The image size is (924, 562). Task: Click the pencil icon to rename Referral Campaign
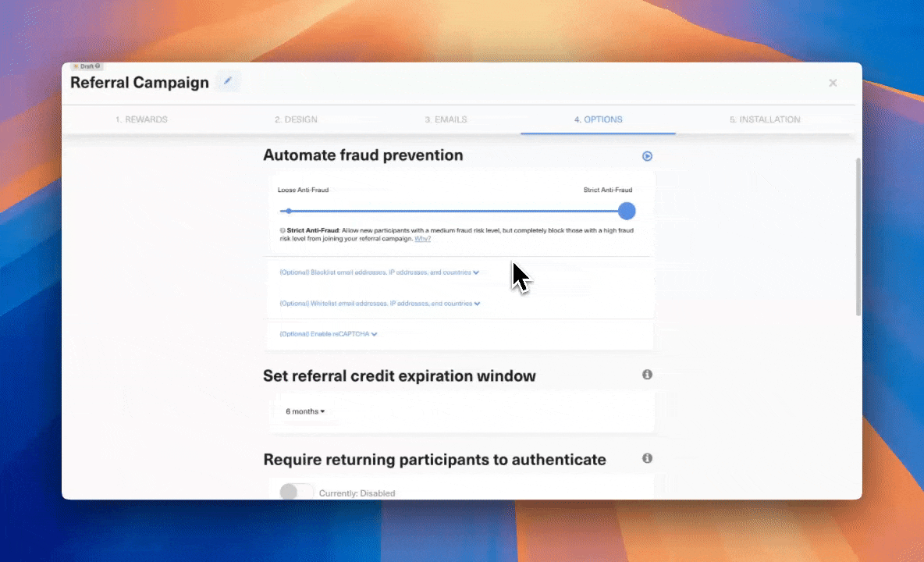(x=227, y=81)
